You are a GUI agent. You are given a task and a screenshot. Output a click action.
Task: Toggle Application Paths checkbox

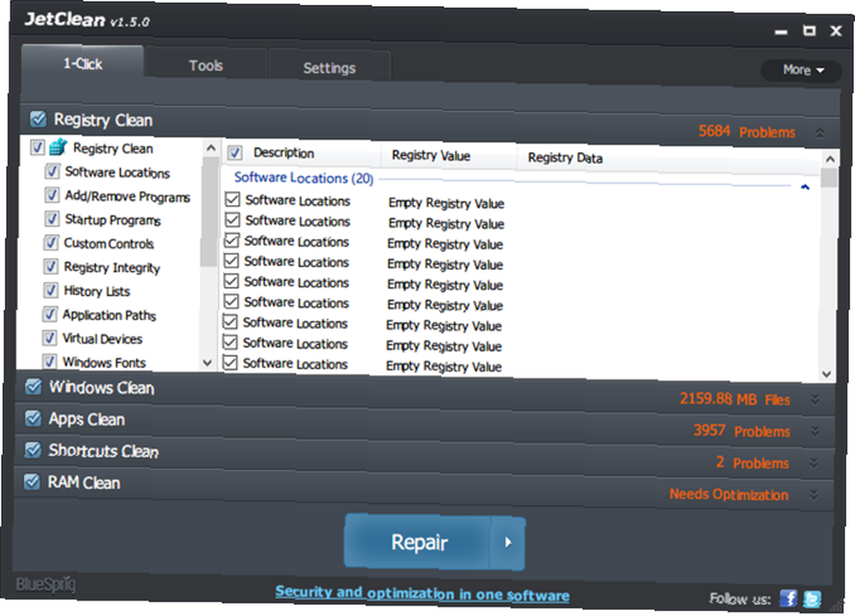(50, 314)
